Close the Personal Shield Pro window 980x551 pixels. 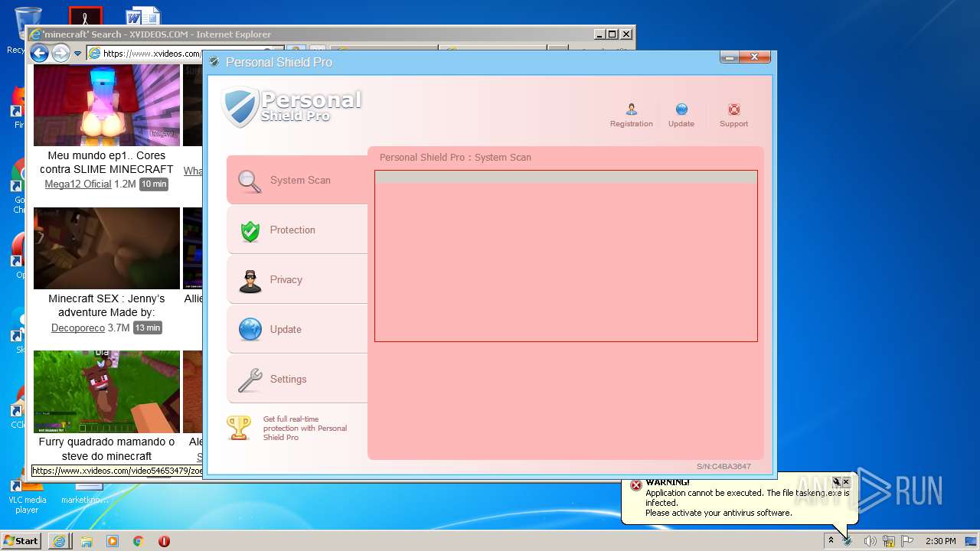755,57
